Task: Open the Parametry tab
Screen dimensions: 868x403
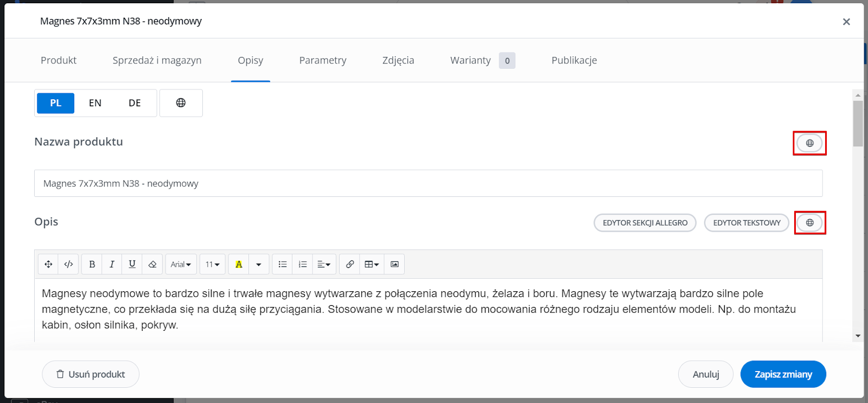Action: click(x=323, y=60)
